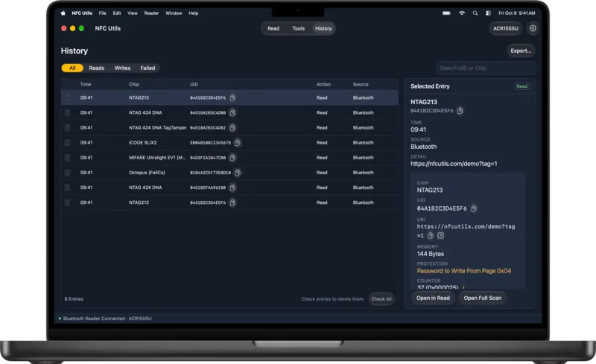Click the Export... button
Screen dimensions: 596x364
[521, 51]
